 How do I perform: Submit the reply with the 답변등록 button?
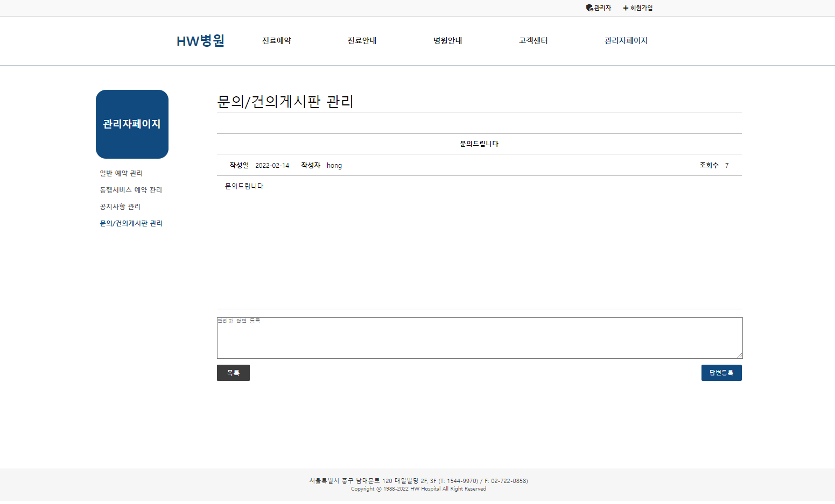pyautogui.click(x=721, y=372)
